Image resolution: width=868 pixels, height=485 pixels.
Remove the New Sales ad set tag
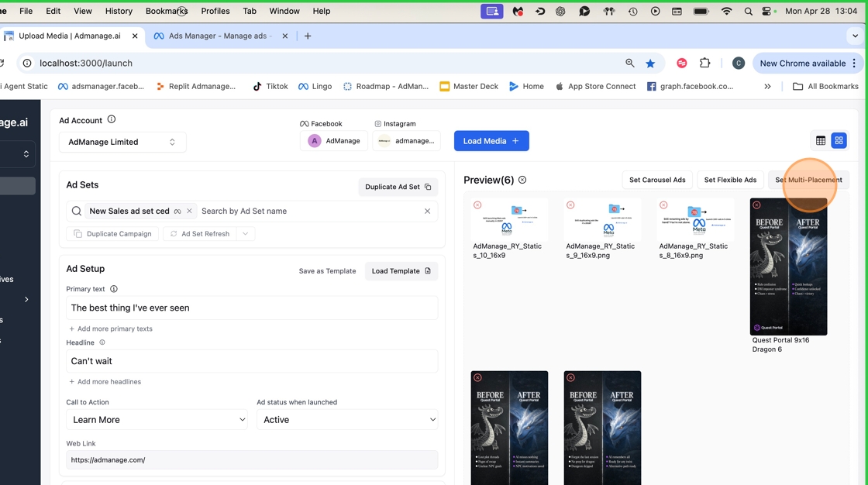[189, 211]
